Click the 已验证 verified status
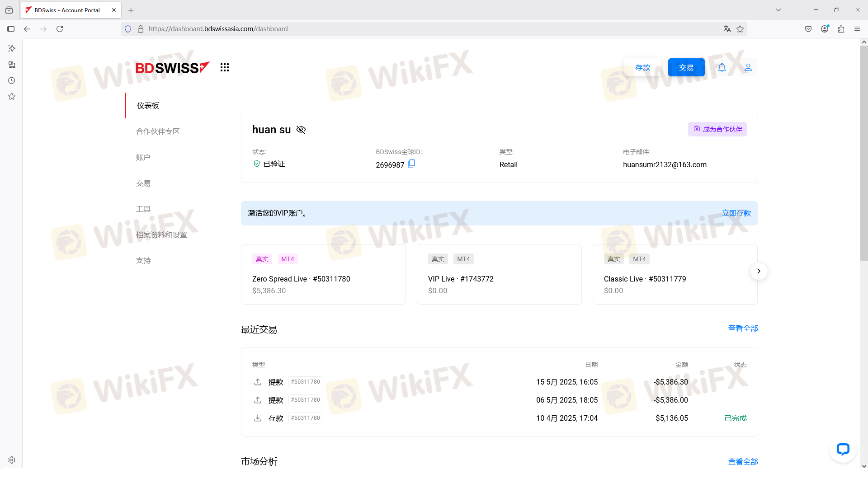Viewport: 868px width, 488px height. [x=269, y=164]
